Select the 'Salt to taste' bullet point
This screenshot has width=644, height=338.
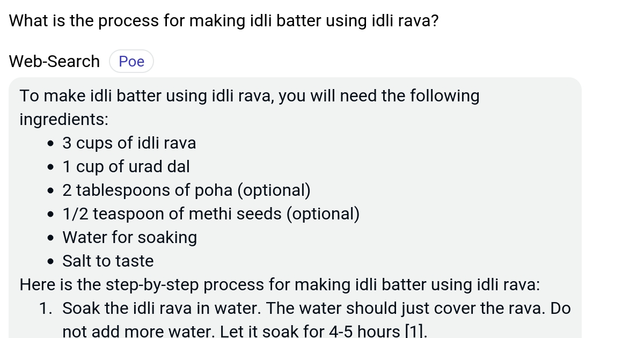pos(108,261)
